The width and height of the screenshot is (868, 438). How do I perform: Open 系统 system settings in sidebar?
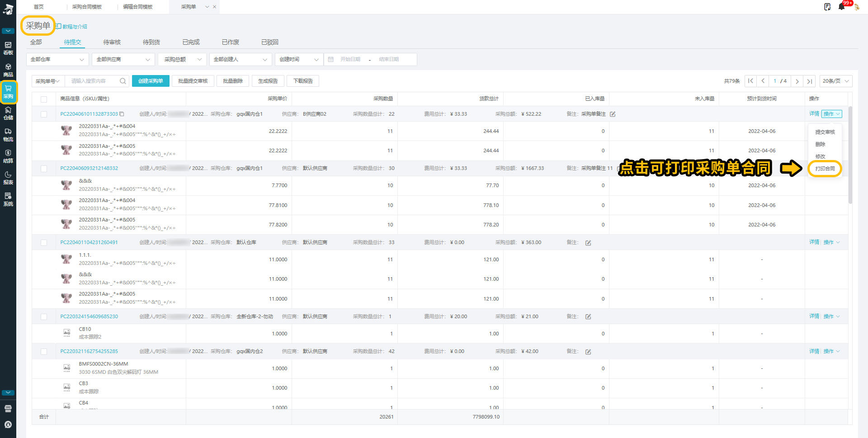pos(8,199)
